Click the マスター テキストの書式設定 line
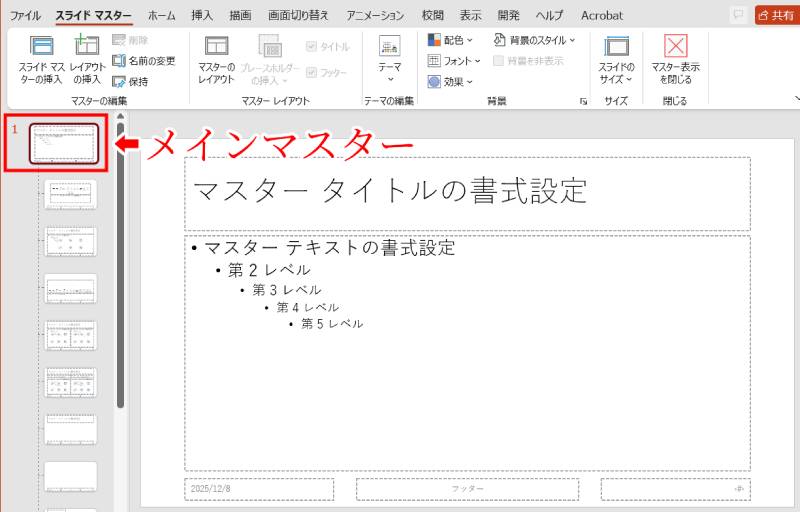This screenshot has width=800, height=512. [329, 248]
